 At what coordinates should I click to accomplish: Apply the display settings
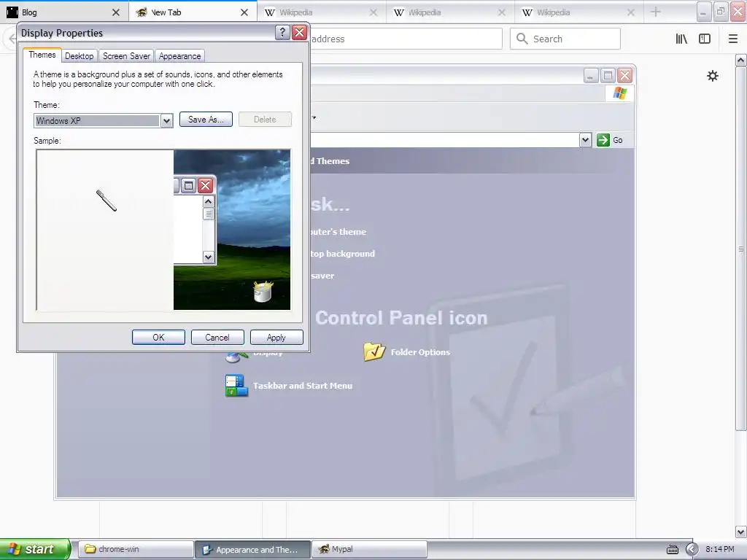pyautogui.click(x=276, y=337)
